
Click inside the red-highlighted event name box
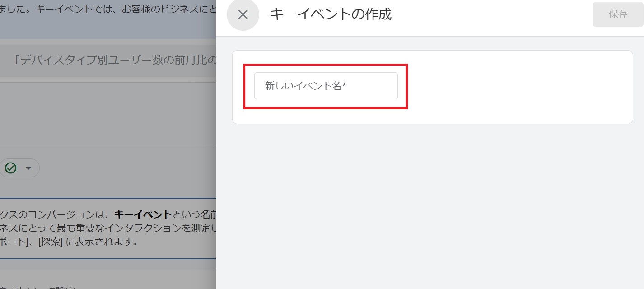[326, 86]
